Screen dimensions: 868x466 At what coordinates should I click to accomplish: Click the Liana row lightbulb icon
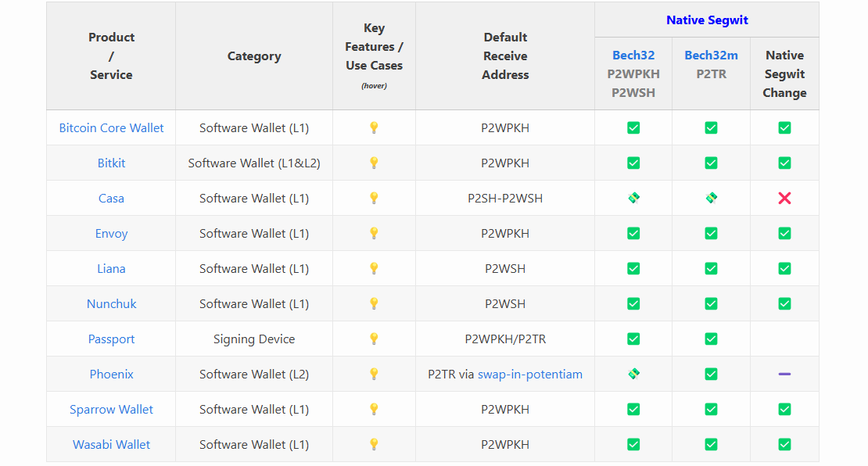[375, 268]
